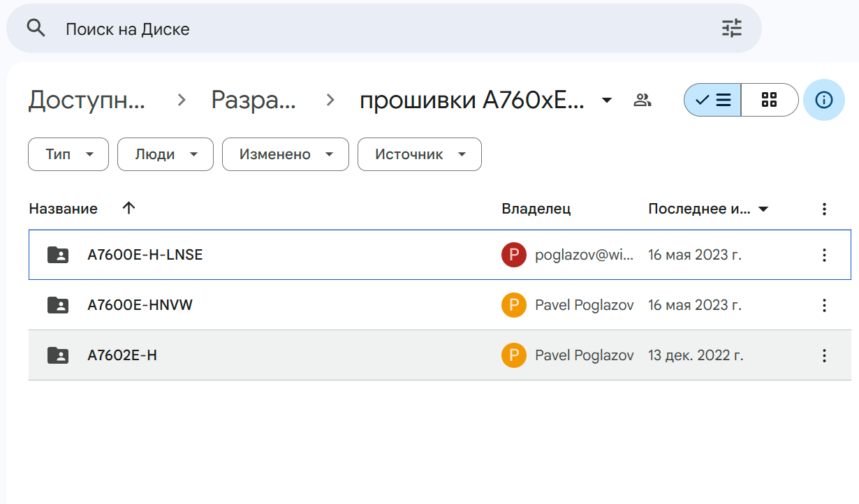Viewport: 859px width, 504px height.
Task: Switch to grid view layout
Action: coord(770,100)
